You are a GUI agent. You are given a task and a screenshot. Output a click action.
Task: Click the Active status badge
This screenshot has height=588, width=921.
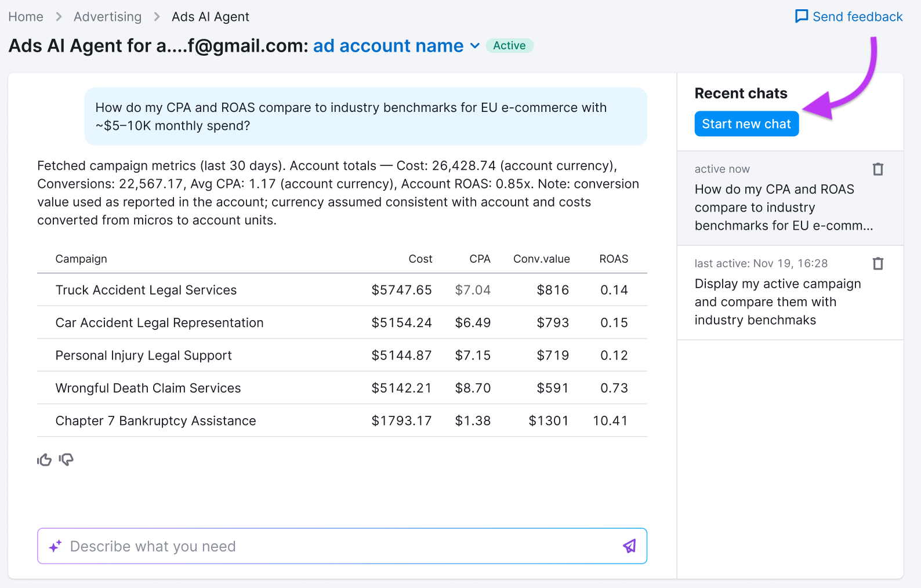[509, 45]
